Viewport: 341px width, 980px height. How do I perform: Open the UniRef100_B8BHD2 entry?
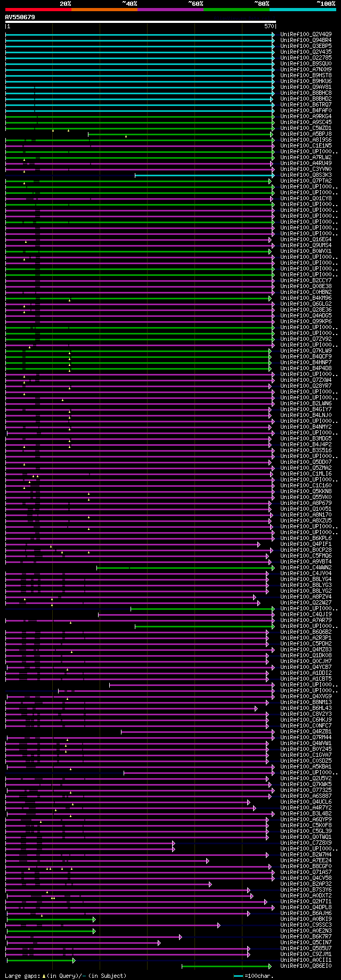[306, 99]
